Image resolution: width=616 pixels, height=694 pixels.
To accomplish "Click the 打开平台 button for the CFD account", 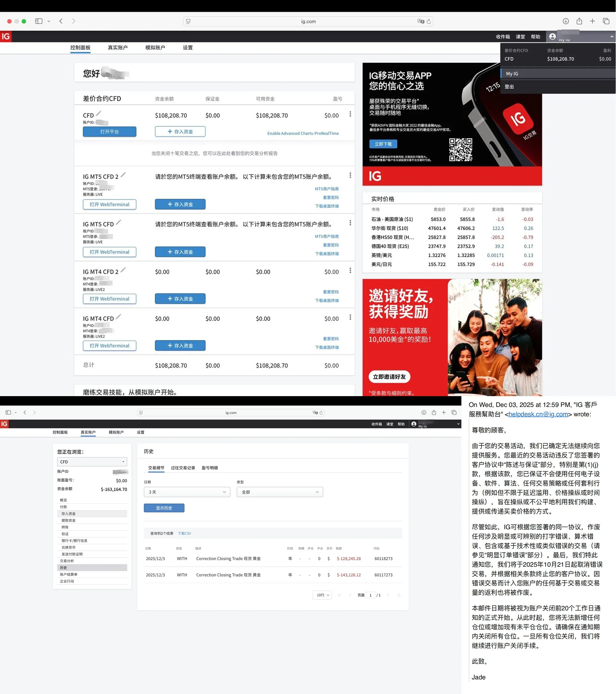I will click(109, 132).
